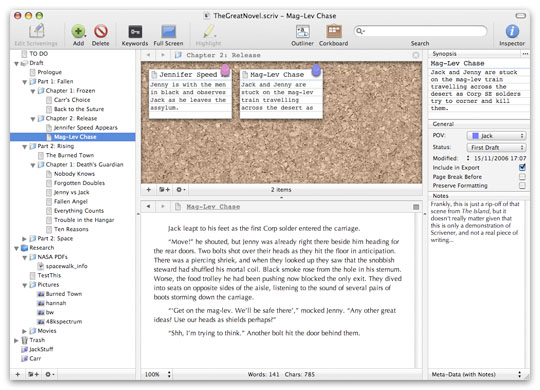Image resolution: width=540 pixels, height=390 pixels.
Task: Click the plus button below the corkboard
Action: pos(148,189)
